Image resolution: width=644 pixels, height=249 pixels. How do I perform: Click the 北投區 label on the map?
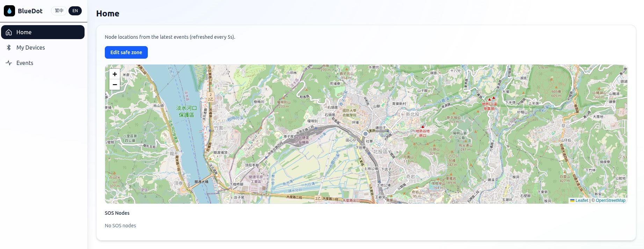tap(380, 152)
